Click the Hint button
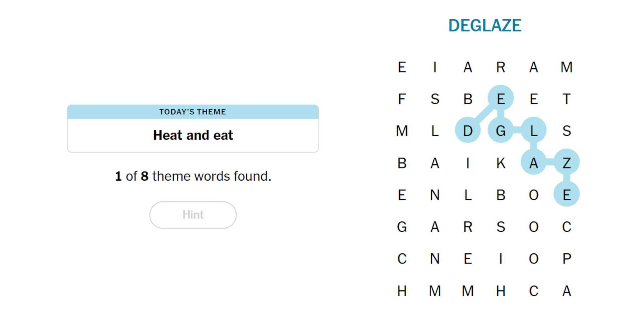This screenshot has height=322, width=644. tap(193, 215)
